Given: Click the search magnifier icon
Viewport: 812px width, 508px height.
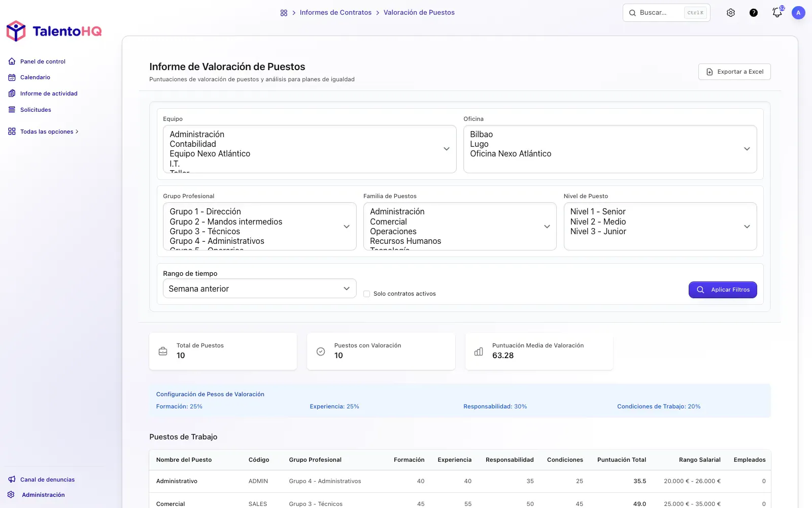Looking at the screenshot, I should click(632, 13).
